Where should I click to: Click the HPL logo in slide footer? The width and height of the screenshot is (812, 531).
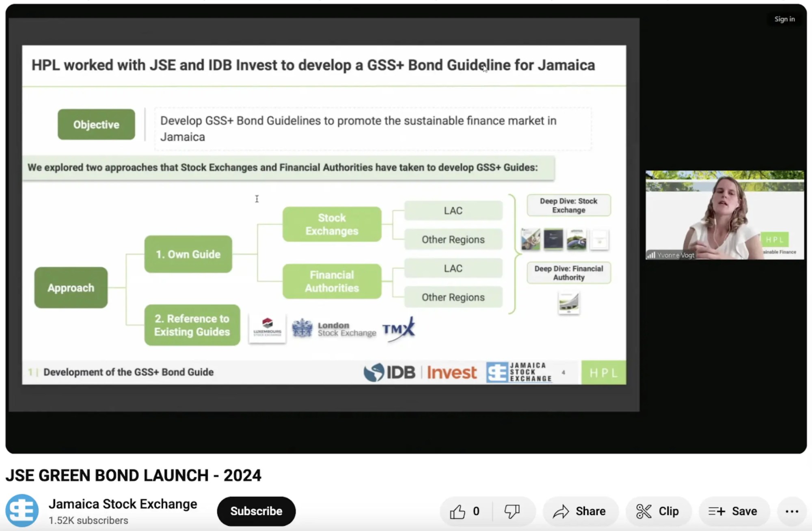pyautogui.click(x=603, y=373)
